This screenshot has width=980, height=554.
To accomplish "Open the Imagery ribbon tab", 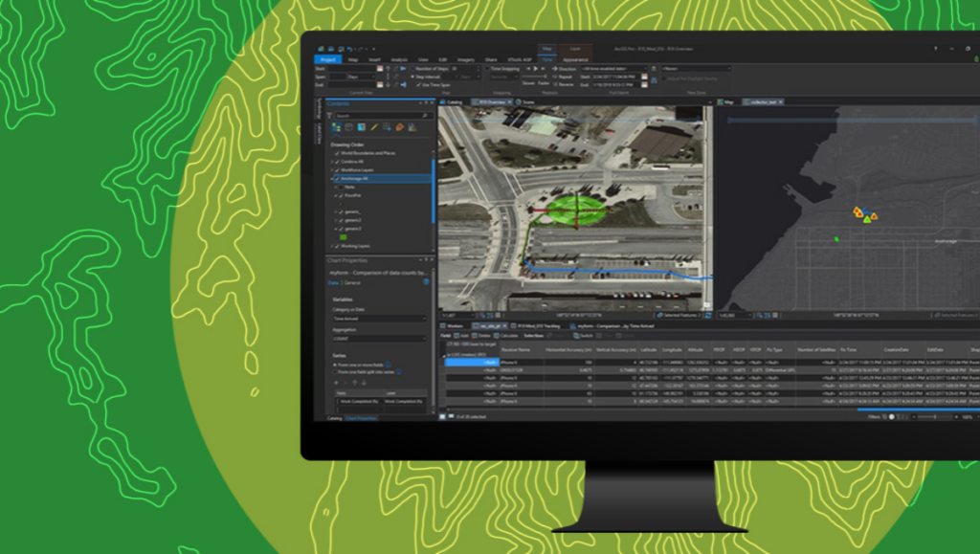I will coord(466,59).
